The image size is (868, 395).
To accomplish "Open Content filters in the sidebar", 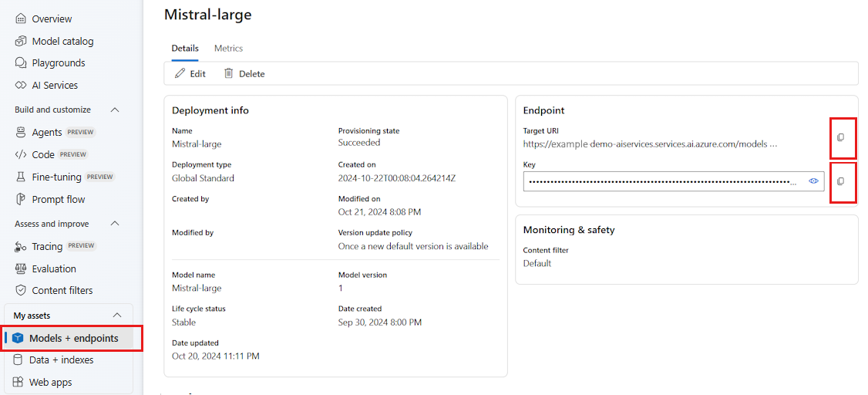I will point(62,290).
